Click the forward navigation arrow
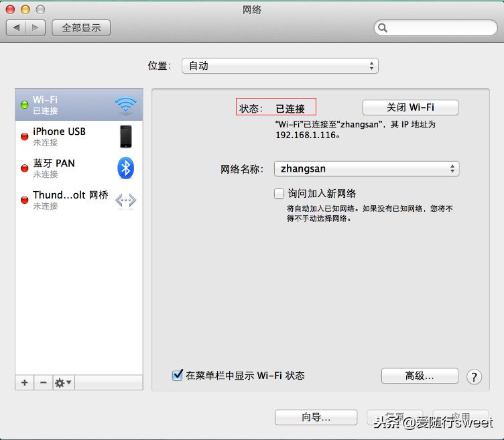Viewport: 504px width, 440px height. click(36, 27)
